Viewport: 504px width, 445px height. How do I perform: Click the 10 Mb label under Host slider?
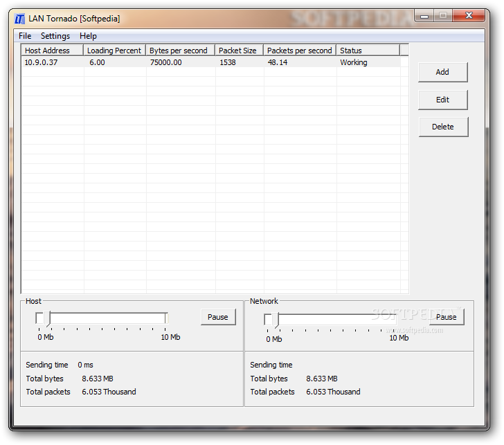tap(171, 337)
